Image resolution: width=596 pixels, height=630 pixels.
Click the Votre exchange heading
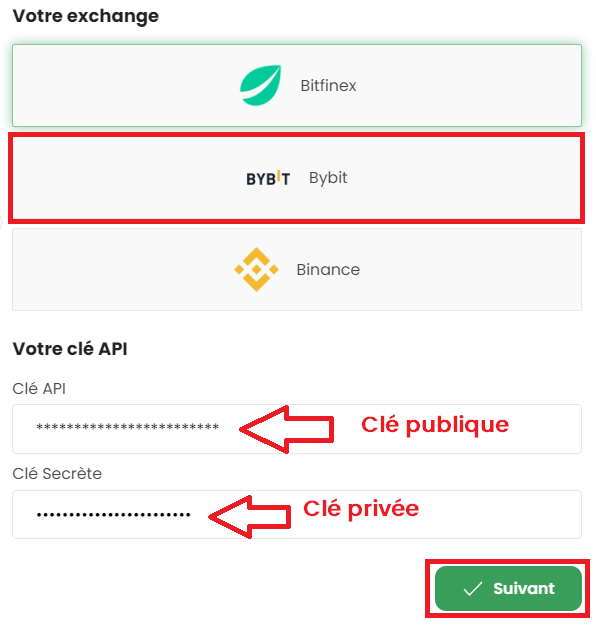tap(86, 16)
